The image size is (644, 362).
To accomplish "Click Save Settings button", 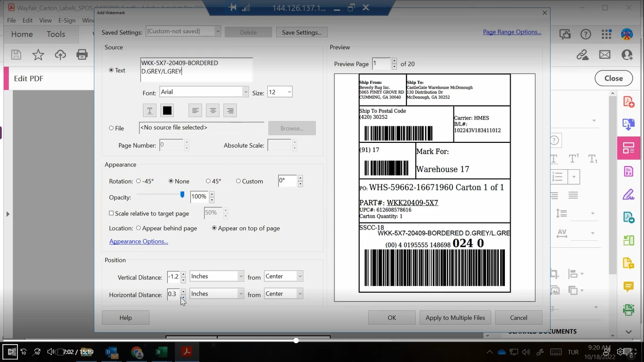I will coord(302,32).
